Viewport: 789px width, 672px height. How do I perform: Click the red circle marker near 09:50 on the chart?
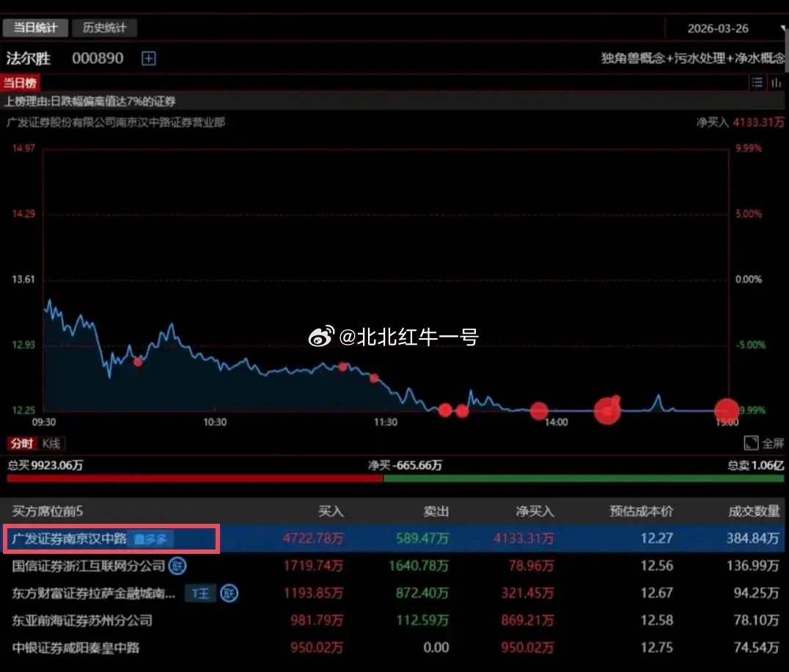[137, 361]
